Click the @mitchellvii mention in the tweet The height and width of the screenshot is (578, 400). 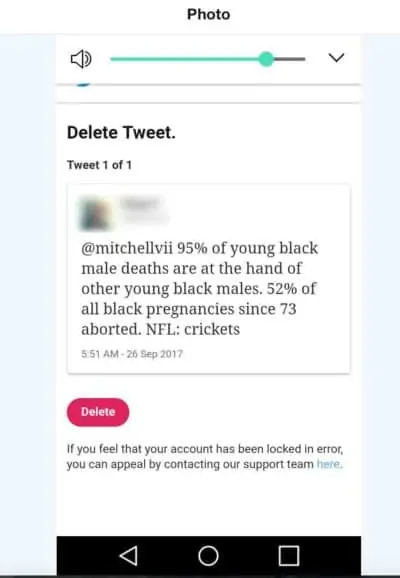(127, 248)
